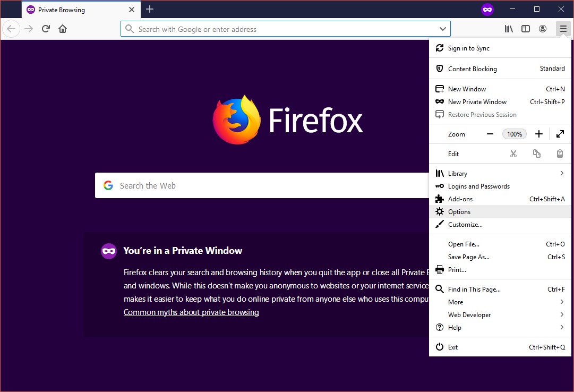Click the Cut scissors icon
The image size is (574, 392).
(x=513, y=154)
